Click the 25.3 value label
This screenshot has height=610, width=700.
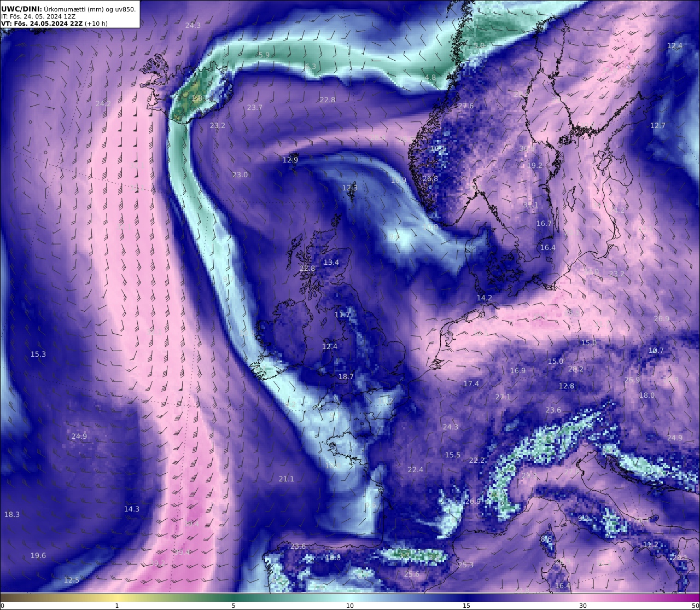click(466, 565)
